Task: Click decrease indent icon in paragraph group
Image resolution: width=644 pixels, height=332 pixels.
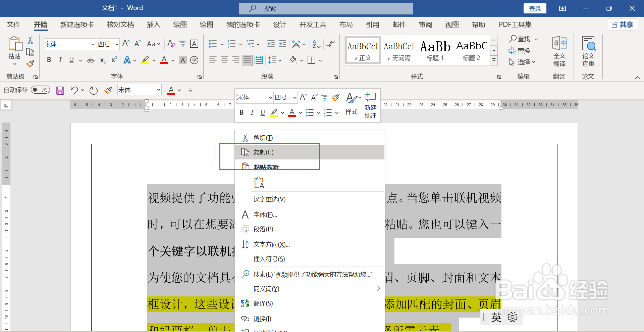Action: point(271,44)
